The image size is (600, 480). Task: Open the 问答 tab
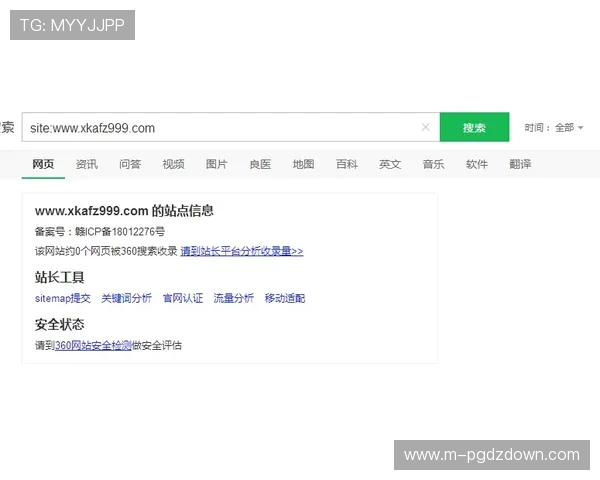(130, 164)
